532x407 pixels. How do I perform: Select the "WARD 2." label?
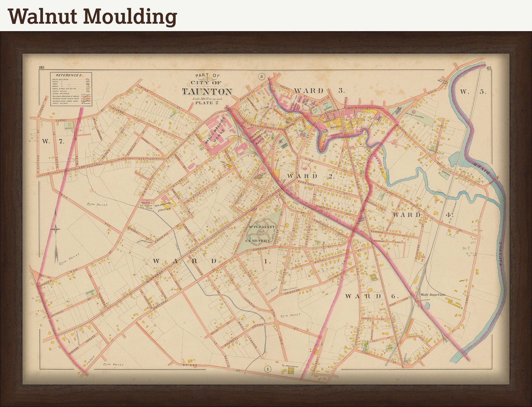(x=311, y=176)
